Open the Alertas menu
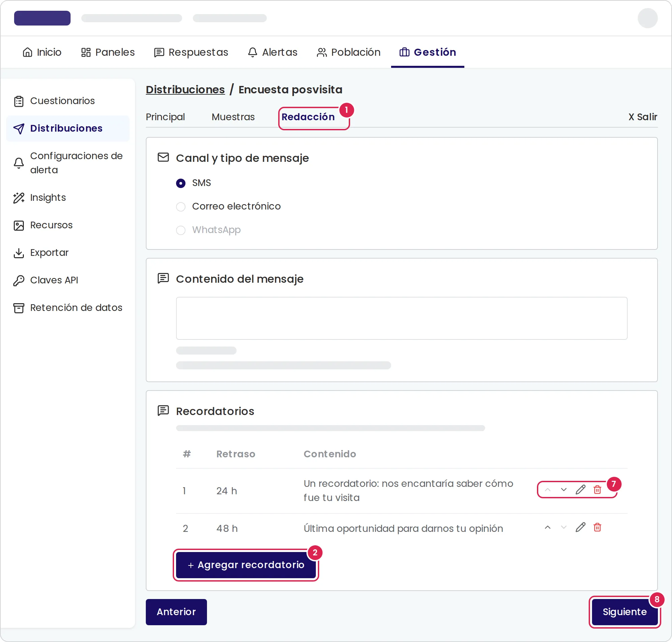 tap(272, 52)
